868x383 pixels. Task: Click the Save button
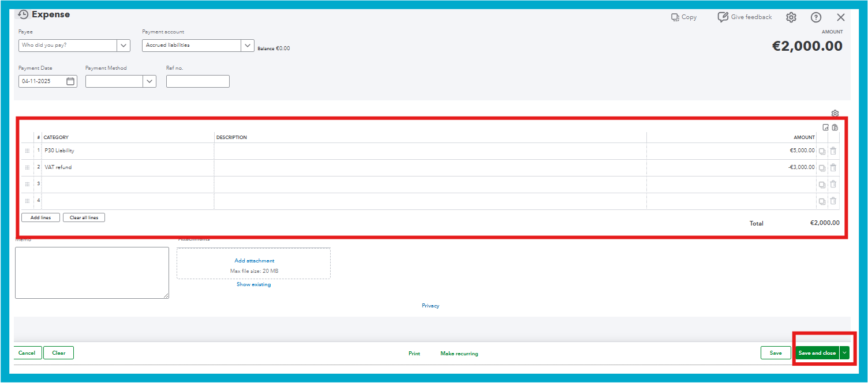[776, 353]
